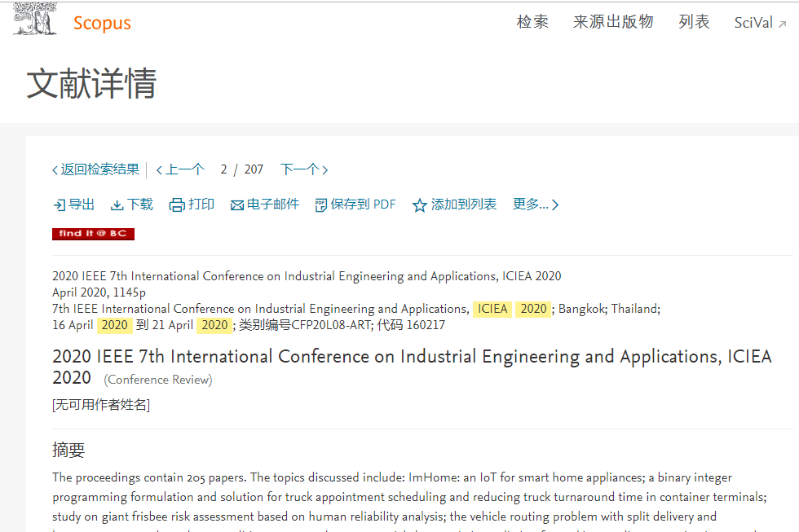
Task: Go to 下一个 (next) record
Action: point(303,169)
